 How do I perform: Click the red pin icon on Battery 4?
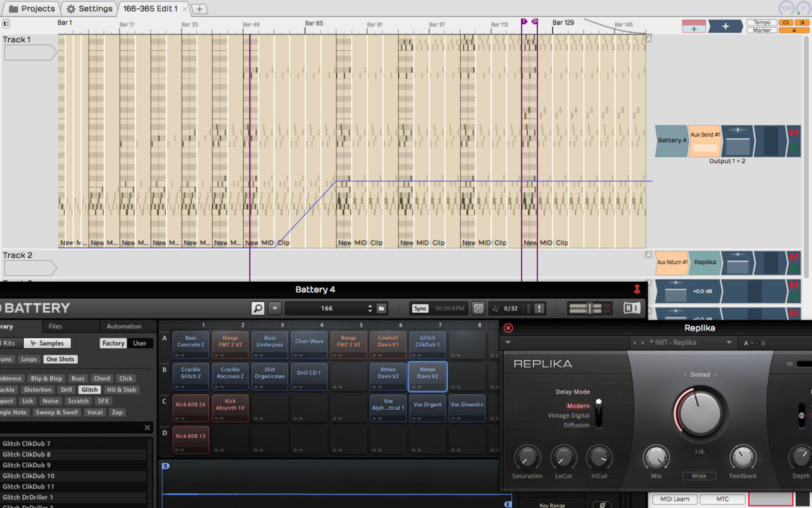(637, 289)
